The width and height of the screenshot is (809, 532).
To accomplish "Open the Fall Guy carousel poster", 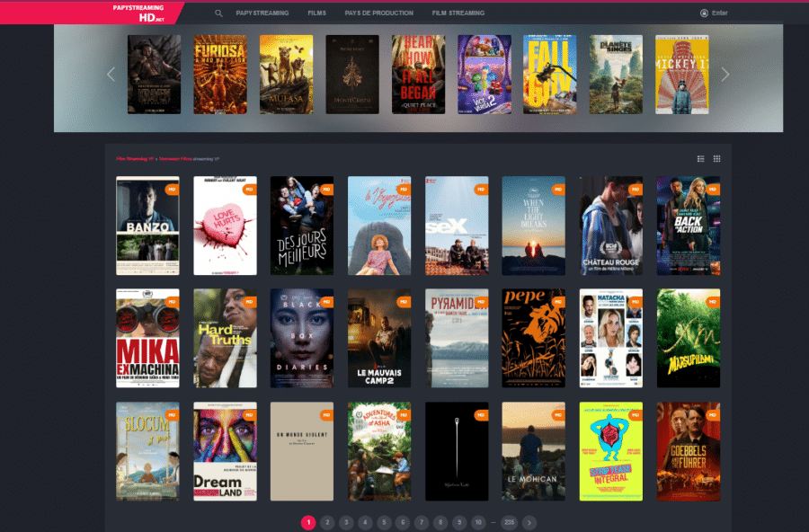I will 550,75.
